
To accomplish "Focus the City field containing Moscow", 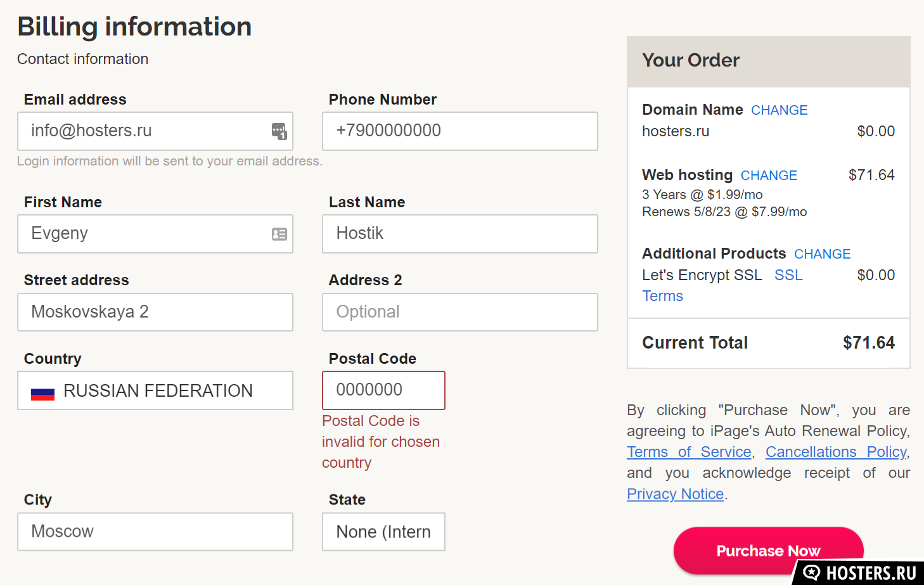I will (x=155, y=532).
